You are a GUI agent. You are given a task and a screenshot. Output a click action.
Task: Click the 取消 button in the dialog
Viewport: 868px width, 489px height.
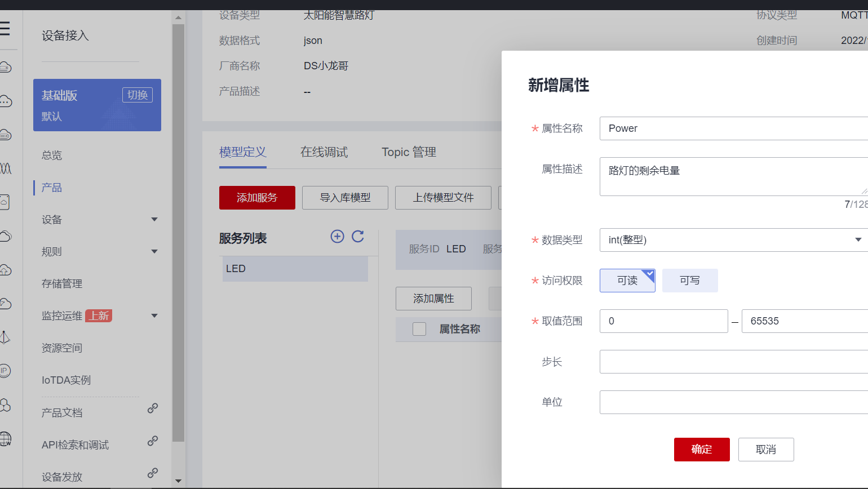pos(766,450)
